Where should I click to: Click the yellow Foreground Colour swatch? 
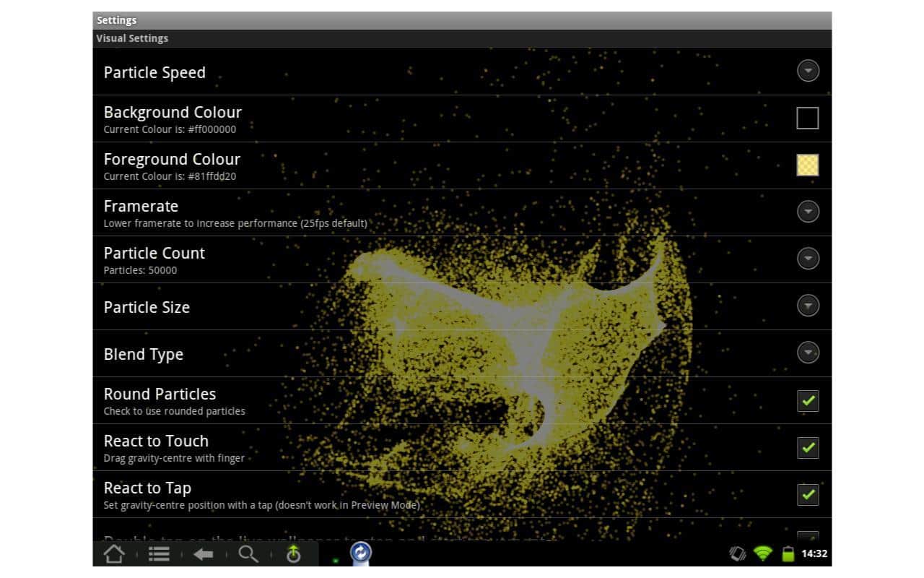pos(807,165)
